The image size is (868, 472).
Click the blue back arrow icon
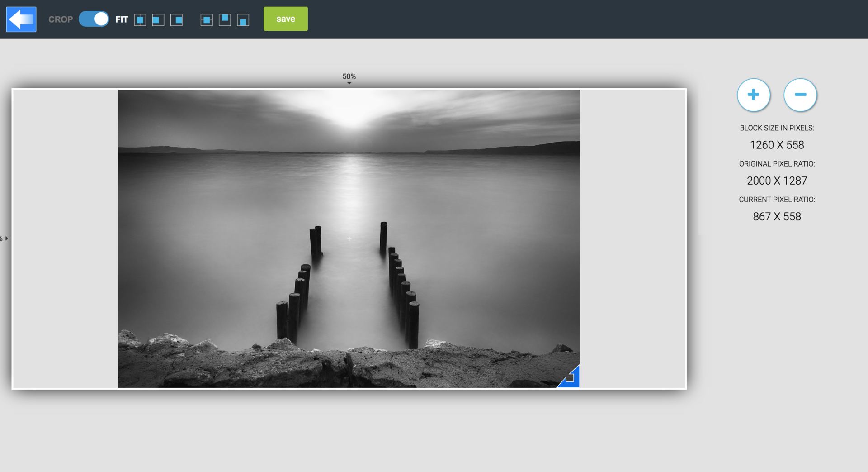pyautogui.click(x=21, y=19)
